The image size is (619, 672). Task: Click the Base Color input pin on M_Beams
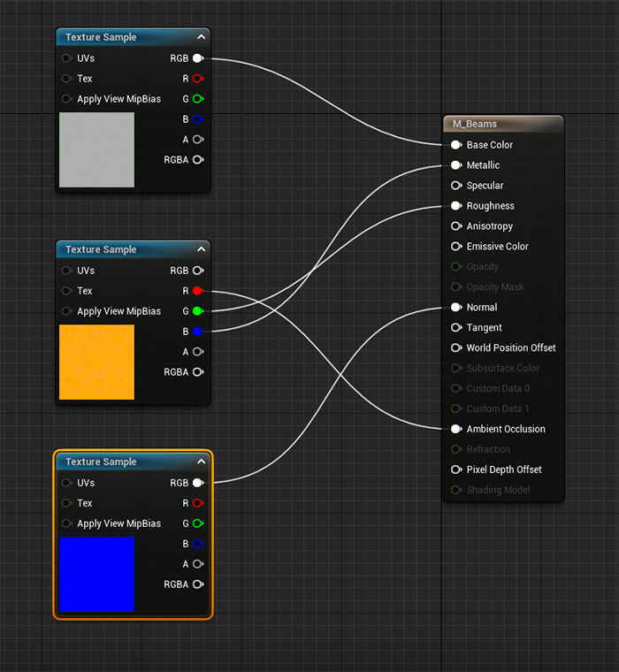pyautogui.click(x=456, y=145)
